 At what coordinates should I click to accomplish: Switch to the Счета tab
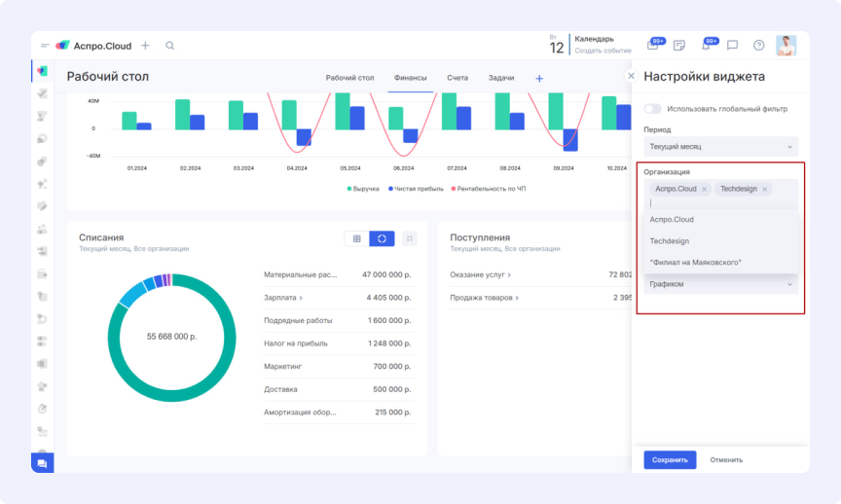click(x=457, y=77)
